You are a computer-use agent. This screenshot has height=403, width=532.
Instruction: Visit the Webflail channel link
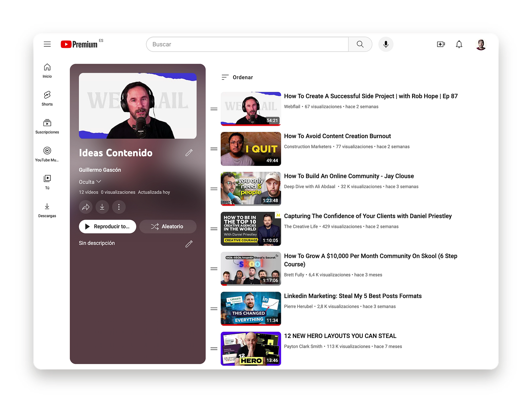click(292, 107)
